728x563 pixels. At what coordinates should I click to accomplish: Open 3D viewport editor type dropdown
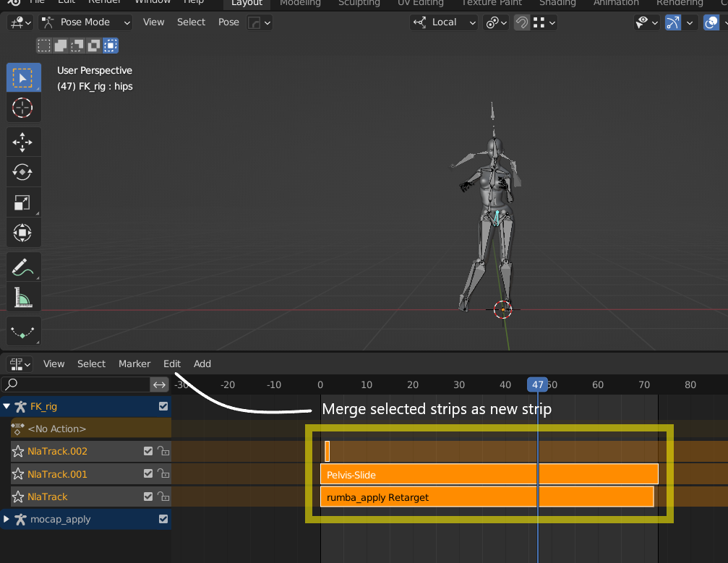20,22
